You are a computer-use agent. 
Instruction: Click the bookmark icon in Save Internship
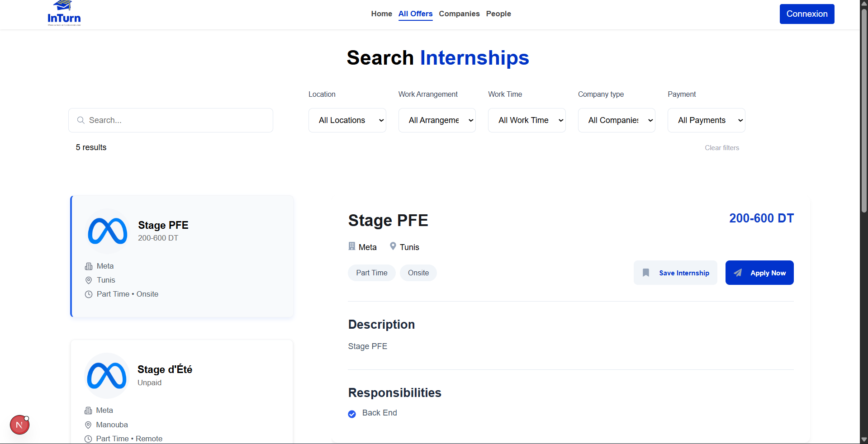(x=646, y=273)
